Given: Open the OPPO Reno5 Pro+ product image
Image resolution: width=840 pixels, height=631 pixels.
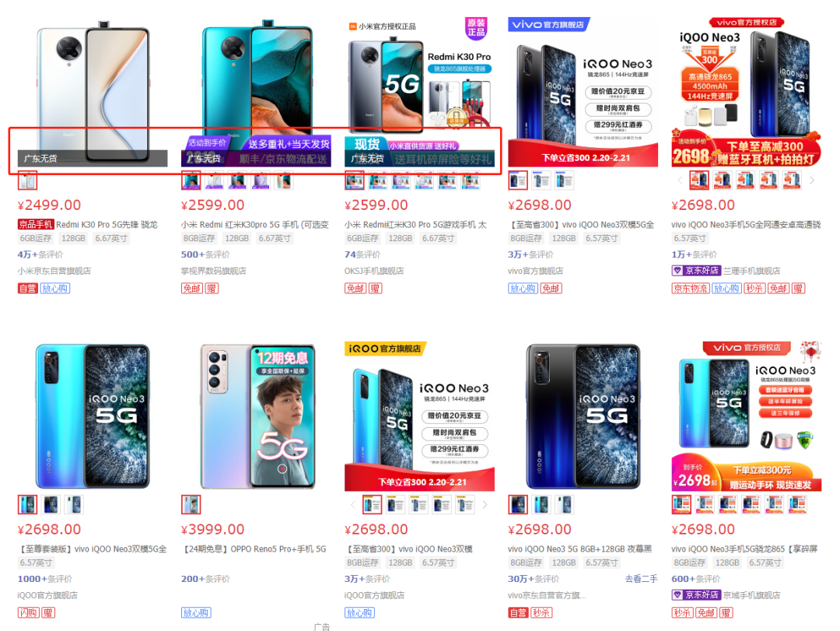Looking at the screenshot, I should [x=257, y=416].
